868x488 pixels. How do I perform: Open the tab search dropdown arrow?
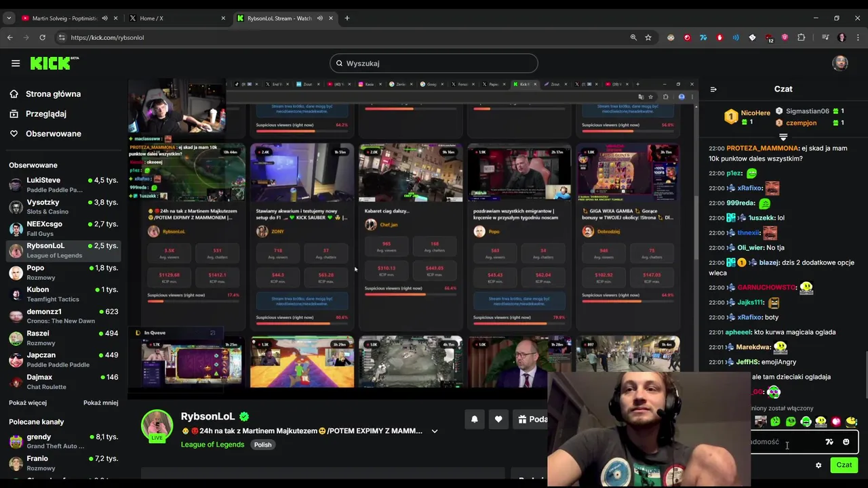pyautogui.click(x=7, y=18)
